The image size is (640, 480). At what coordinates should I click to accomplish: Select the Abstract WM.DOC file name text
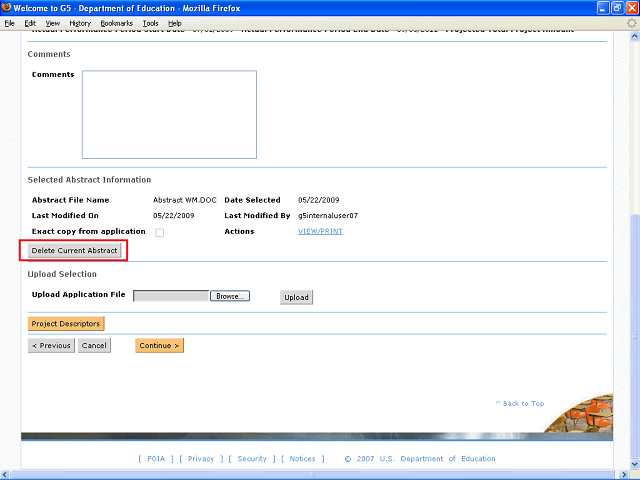184,200
